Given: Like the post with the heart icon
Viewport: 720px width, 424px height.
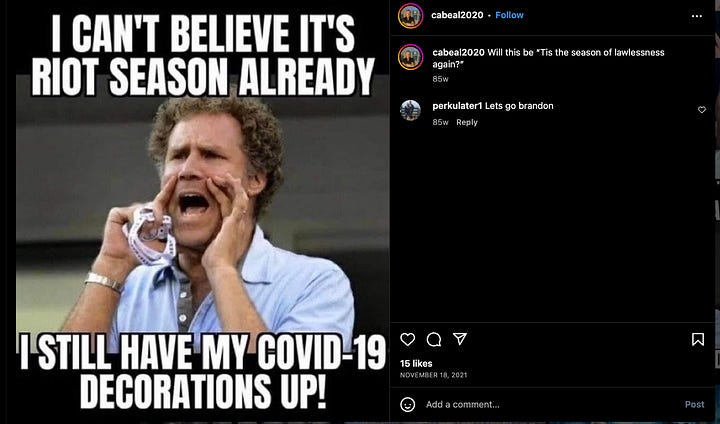Looking at the screenshot, I should pyautogui.click(x=407, y=339).
